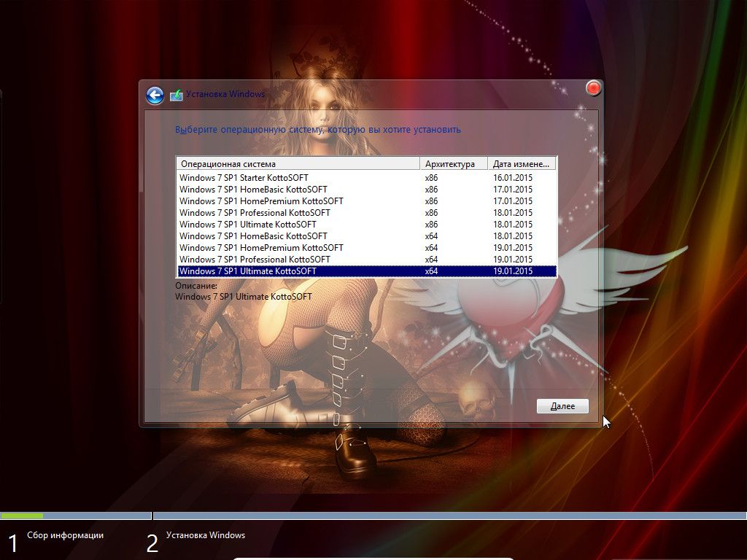Select Windows 7 SP1 Starter KottoSOFT row
Image resolution: width=747 pixels, height=560 pixels.
[366, 178]
